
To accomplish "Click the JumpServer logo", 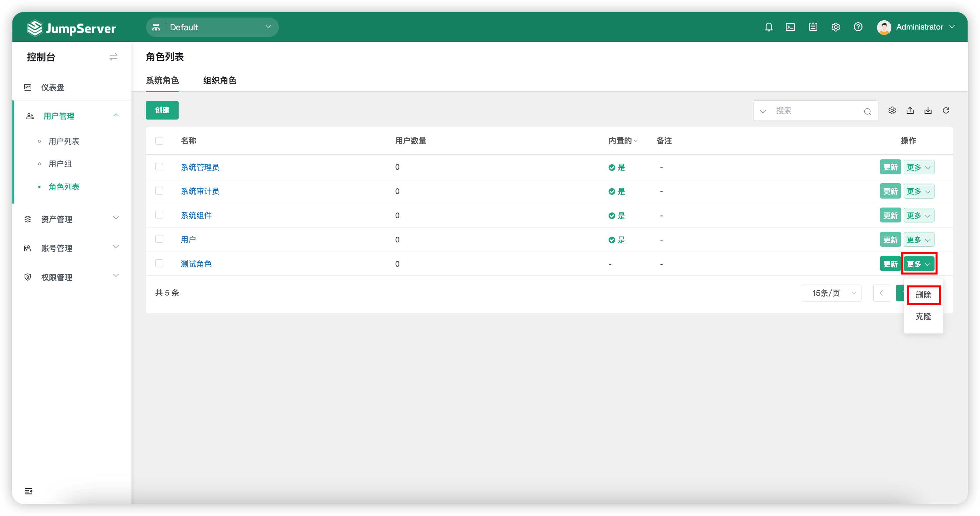I will (x=71, y=28).
